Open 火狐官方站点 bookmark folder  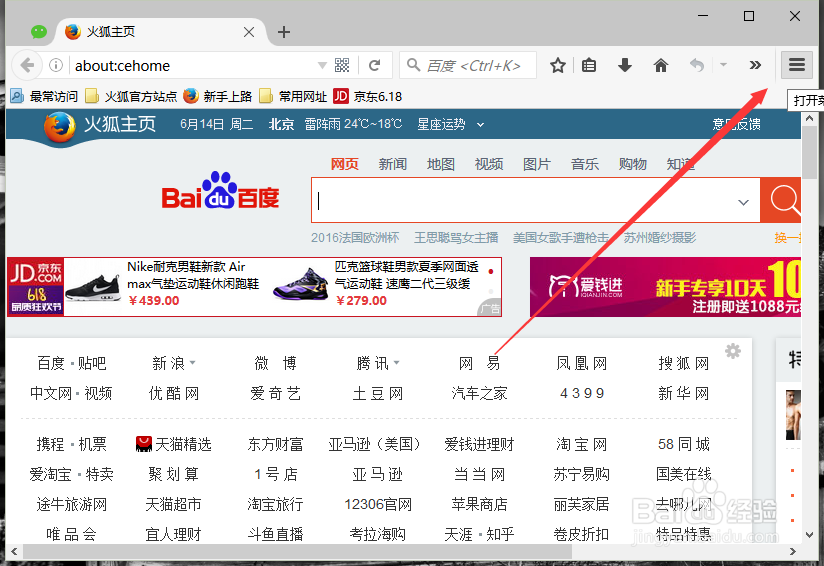(x=131, y=96)
